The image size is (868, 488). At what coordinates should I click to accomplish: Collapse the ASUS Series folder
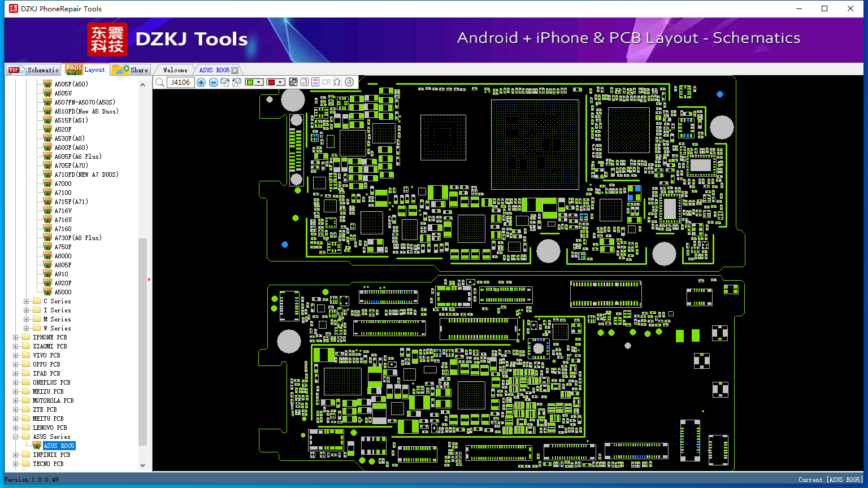click(x=15, y=437)
